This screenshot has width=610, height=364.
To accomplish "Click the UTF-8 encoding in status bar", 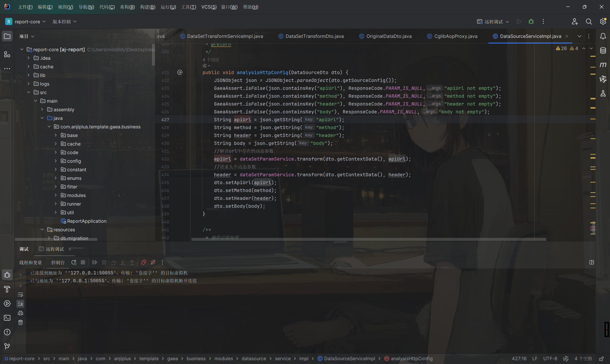I will pyautogui.click(x=550, y=359).
